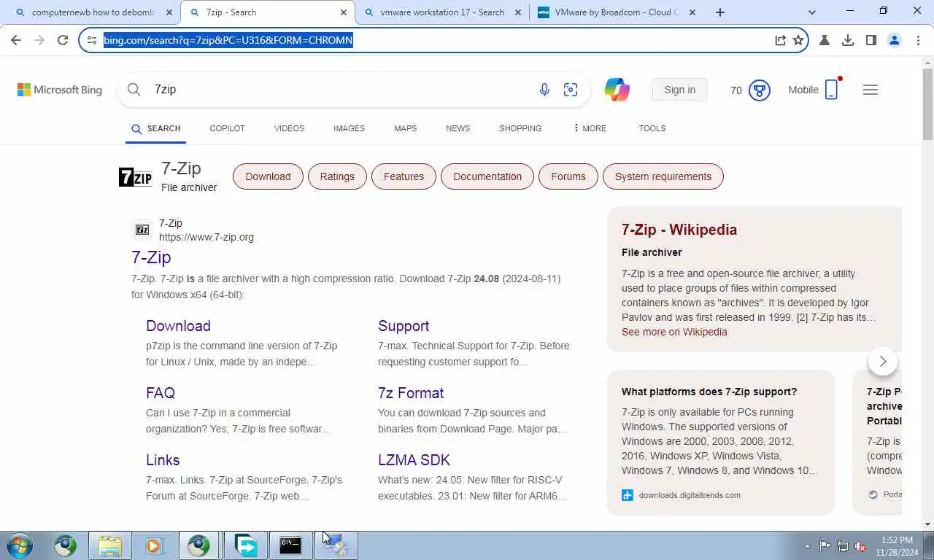934x560 pixels.
Task: Open Mobile phone icon in Bing header
Action: click(832, 89)
